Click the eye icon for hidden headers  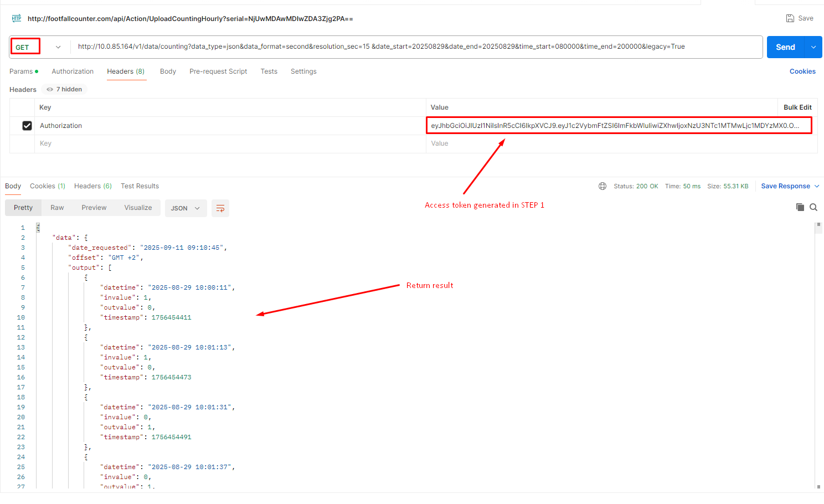[x=50, y=89]
